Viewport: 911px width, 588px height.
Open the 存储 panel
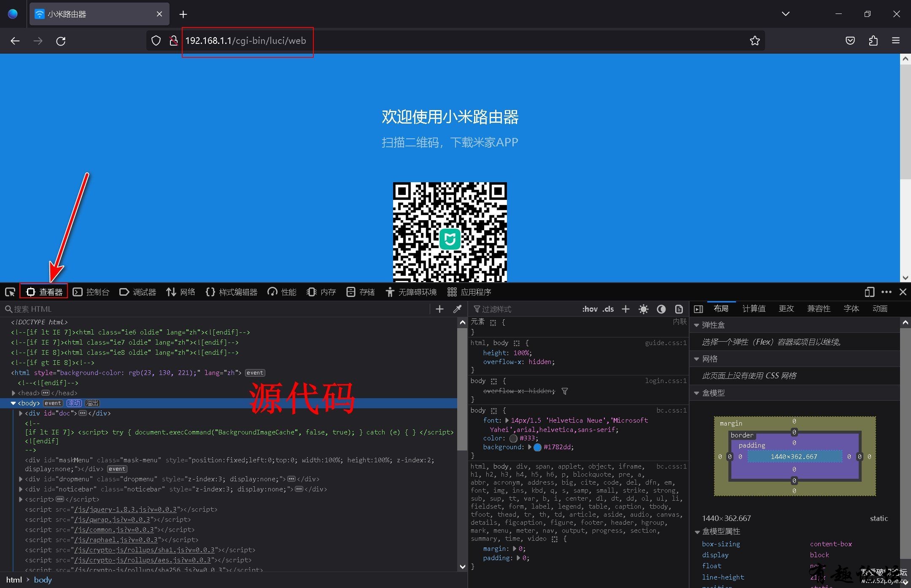point(360,292)
